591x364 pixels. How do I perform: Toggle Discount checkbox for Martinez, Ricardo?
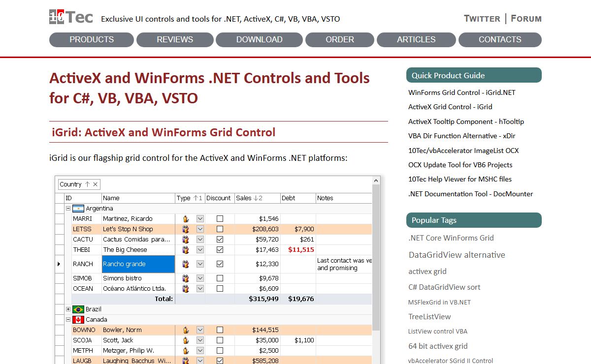pyautogui.click(x=220, y=219)
